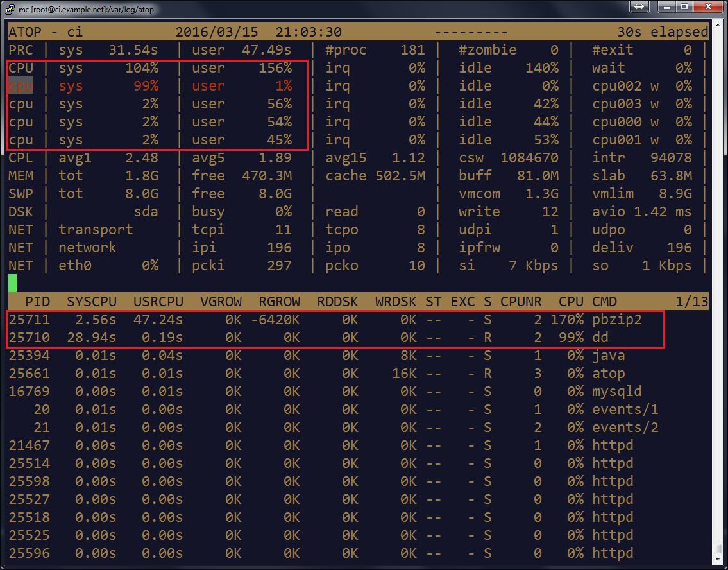Click the avg15 load value '1.12'
The height and width of the screenshot is (570, 728).
(409, 158)
